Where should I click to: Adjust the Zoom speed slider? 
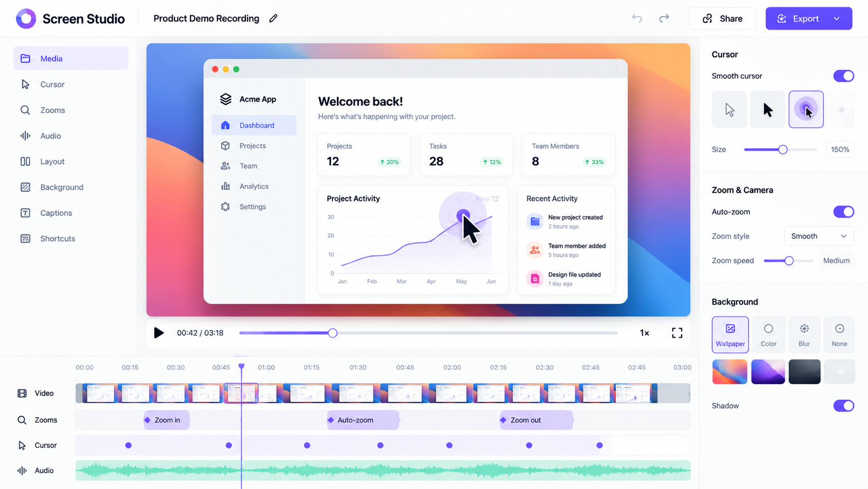(789, 261)
